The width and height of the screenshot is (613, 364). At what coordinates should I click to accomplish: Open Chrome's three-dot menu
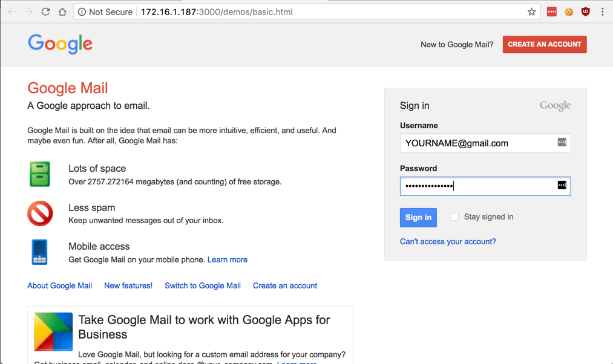602,11
